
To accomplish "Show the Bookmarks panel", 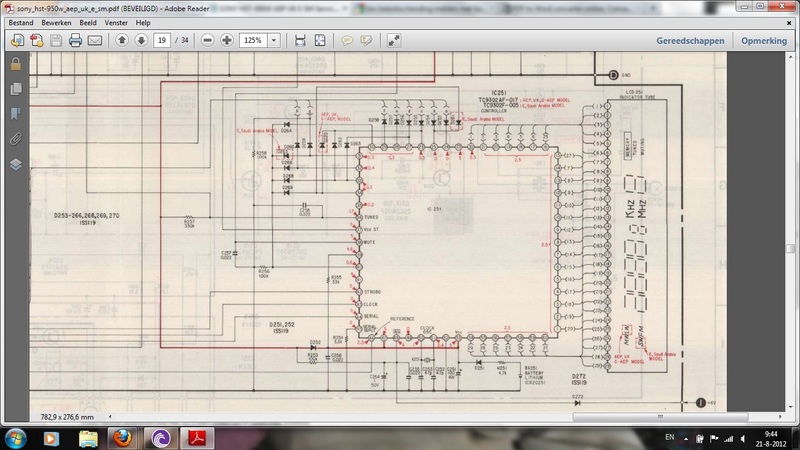I will (15, 114).
